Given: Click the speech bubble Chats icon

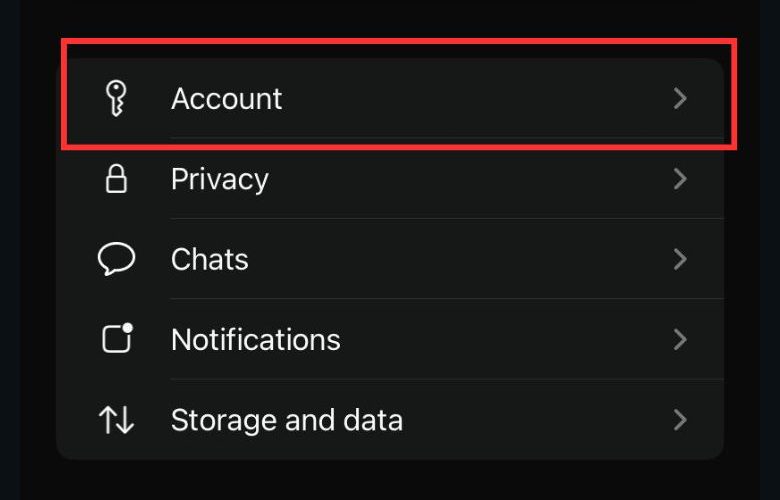Looking at the screenshot, I should [x=116, y=260].
